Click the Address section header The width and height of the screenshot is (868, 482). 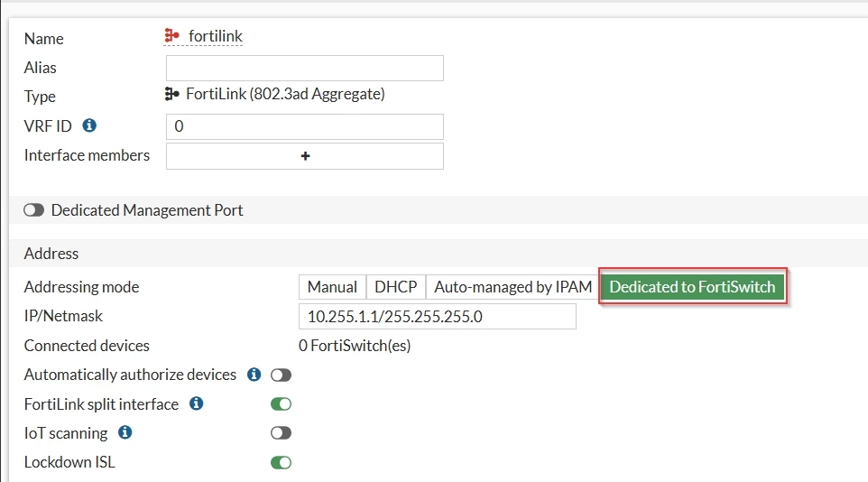(x=51, y=254)
